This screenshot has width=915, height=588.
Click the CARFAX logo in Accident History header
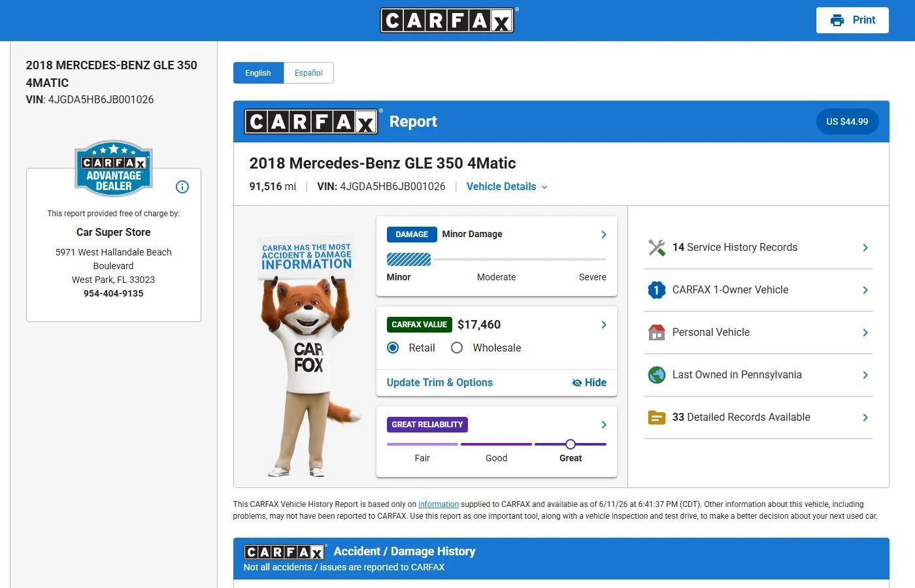pos(284,552)
